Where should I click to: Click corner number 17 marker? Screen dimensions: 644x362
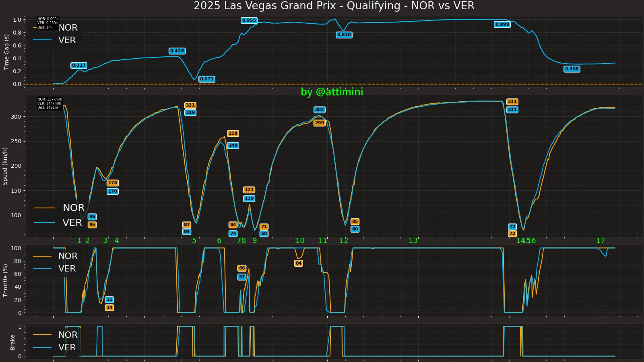coord(601,241)
